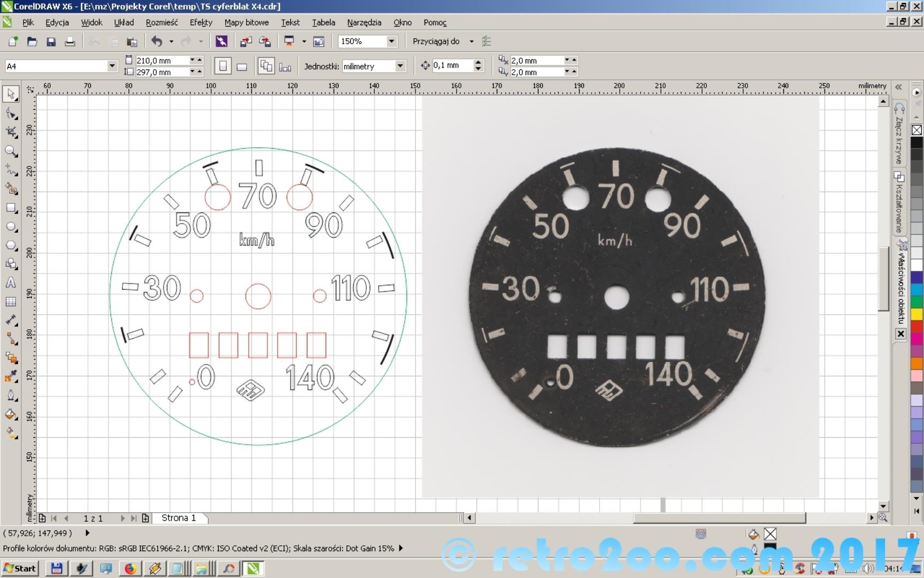Open the zoom level 150% dropdown
Image resolution: width=924 pixels, height=578 pixels.
[x=391, y=41]
